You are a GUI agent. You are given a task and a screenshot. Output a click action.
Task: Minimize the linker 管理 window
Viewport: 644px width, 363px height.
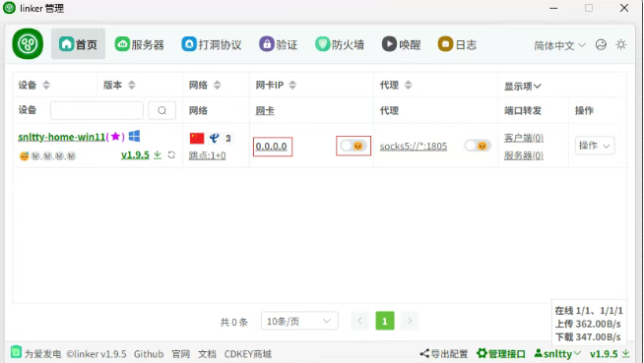[553, 8]
